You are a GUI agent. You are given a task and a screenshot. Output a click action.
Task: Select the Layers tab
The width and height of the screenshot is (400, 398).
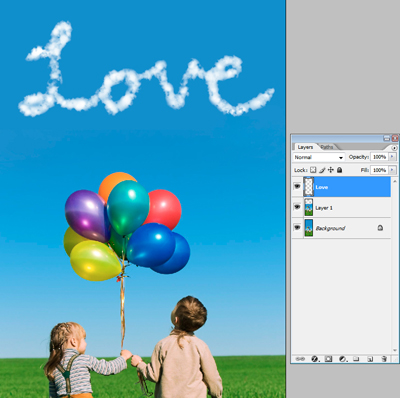(305, 147)
